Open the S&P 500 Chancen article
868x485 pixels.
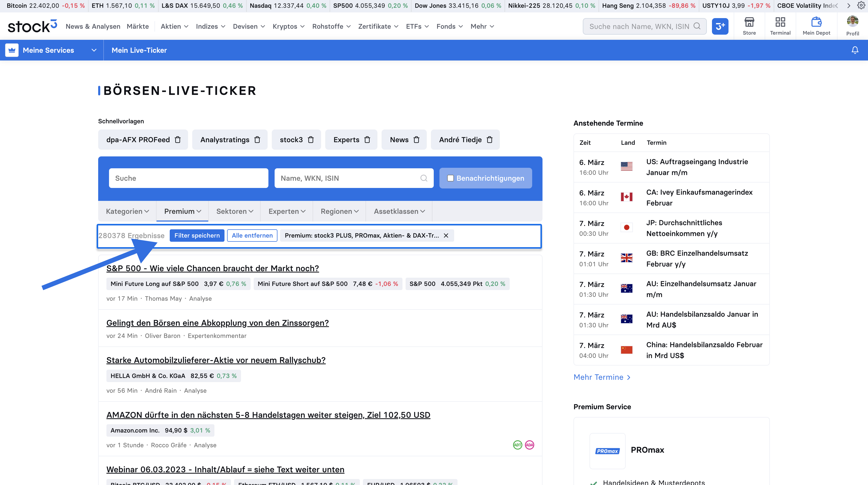click(x=213, y=268)
